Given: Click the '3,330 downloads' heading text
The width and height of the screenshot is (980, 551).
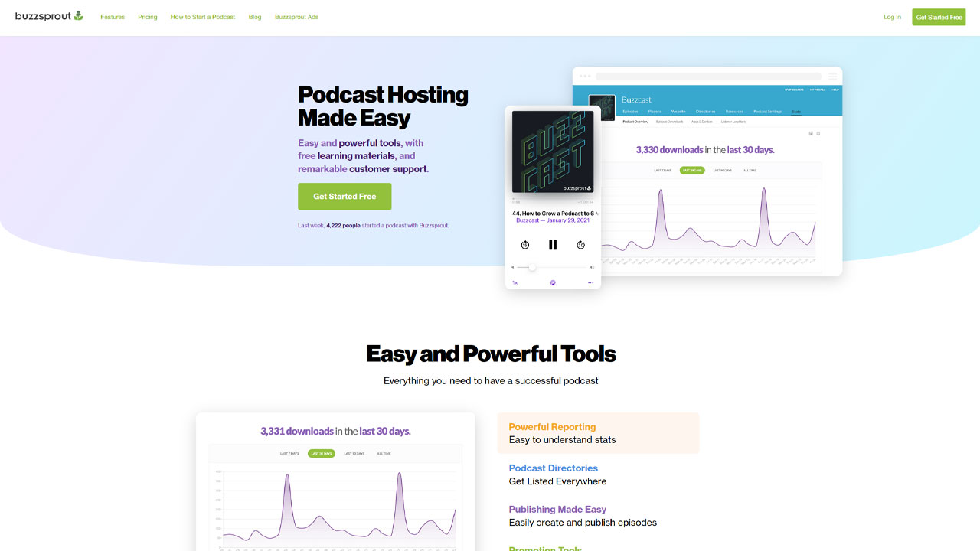Looking at the screenshot, I should pos(669,150).
